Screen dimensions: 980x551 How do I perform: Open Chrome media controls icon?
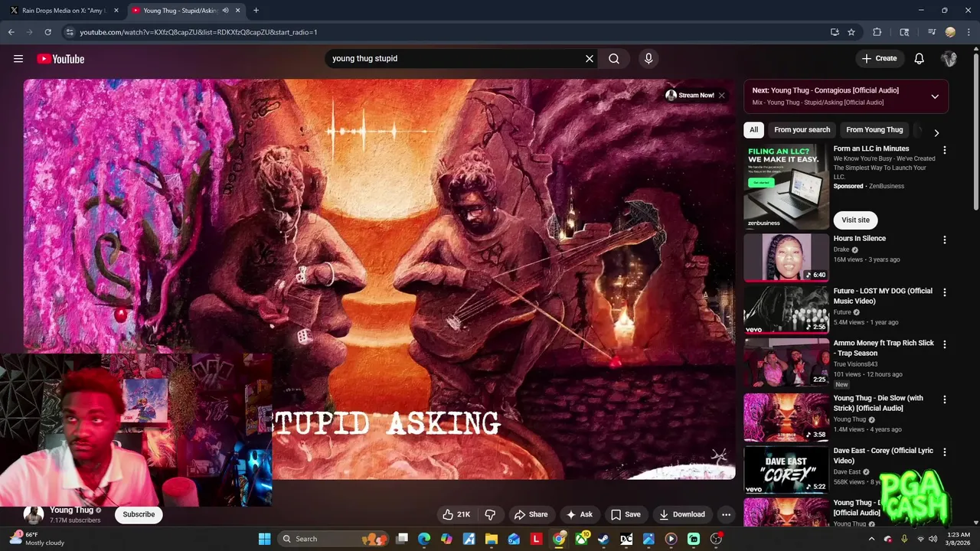point(932,32)
